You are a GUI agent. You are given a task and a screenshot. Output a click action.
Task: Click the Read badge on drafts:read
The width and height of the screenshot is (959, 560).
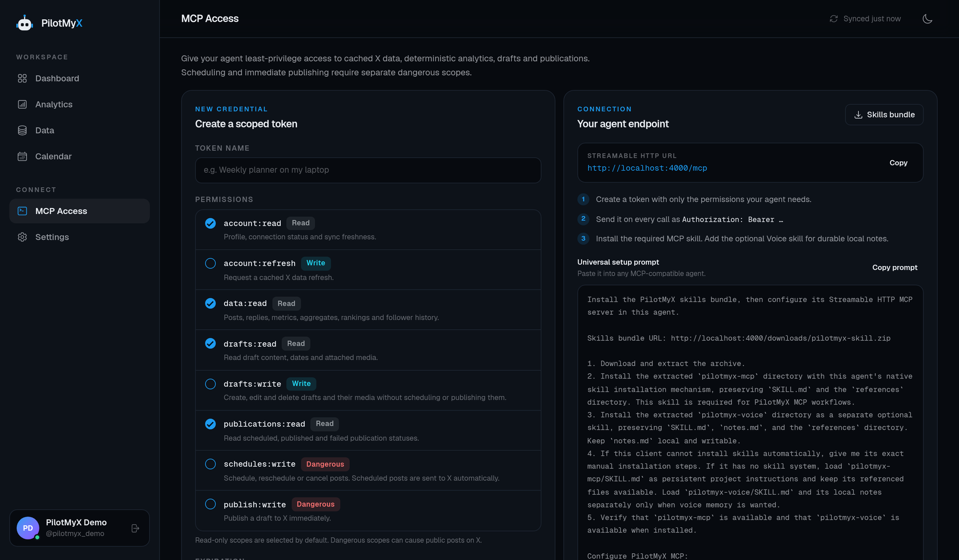pos(296,344)
